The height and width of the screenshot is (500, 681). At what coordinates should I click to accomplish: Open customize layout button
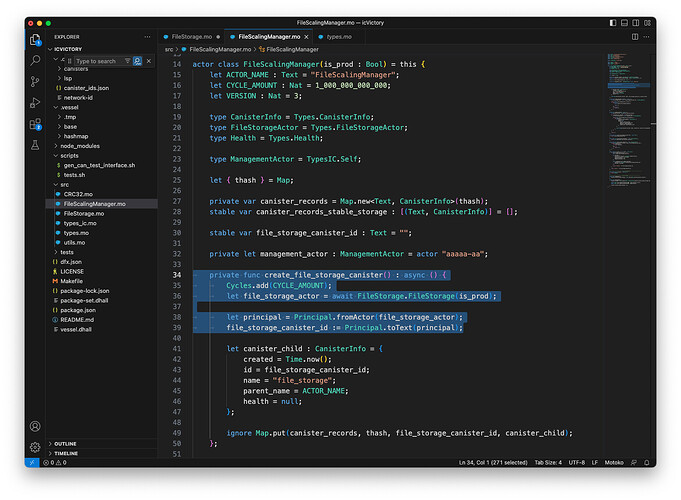(647, 23)
